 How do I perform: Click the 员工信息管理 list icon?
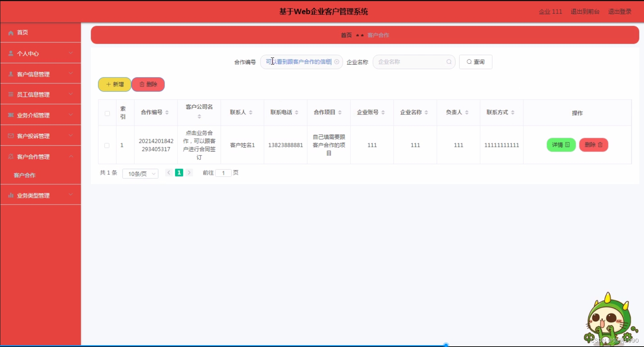(x=11, y=94)
